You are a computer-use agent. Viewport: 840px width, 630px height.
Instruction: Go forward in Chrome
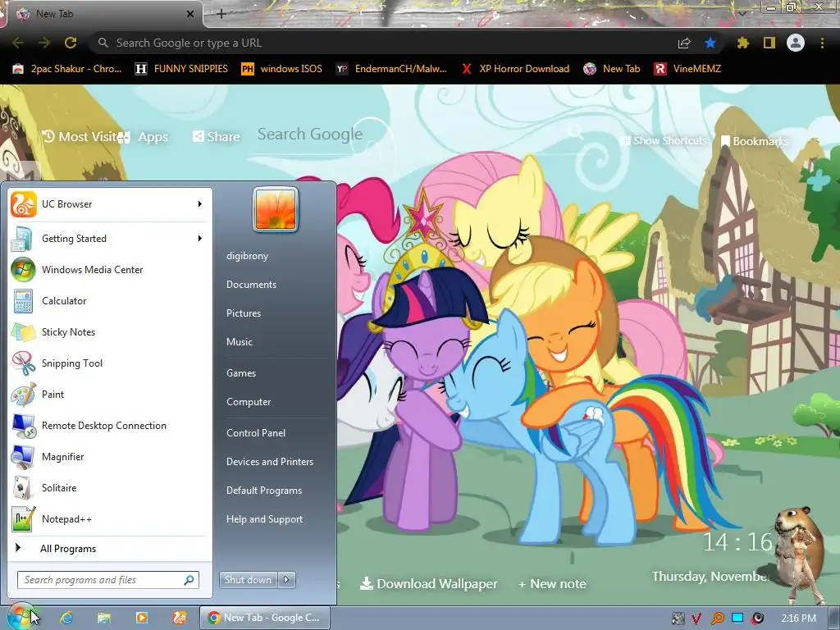[44, 43]
